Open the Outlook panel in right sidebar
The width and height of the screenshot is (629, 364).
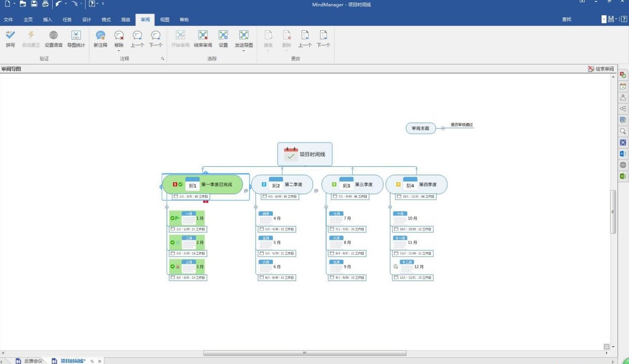(623, 154)
